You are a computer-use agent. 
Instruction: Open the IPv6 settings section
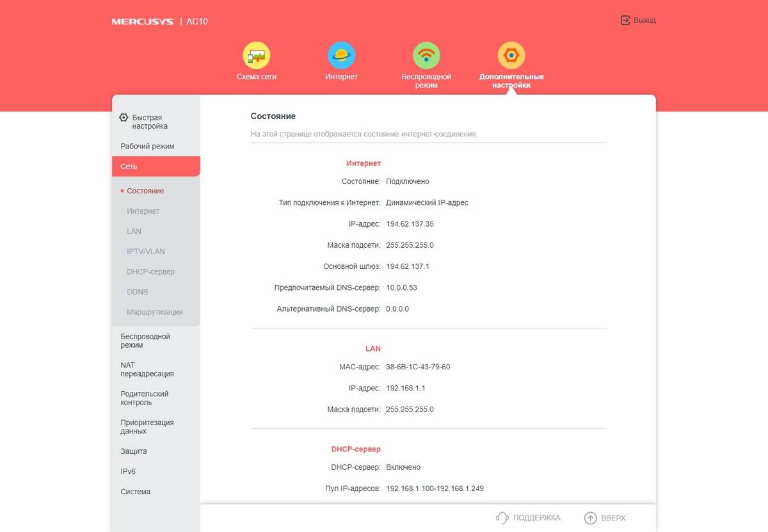pos(127,471)
